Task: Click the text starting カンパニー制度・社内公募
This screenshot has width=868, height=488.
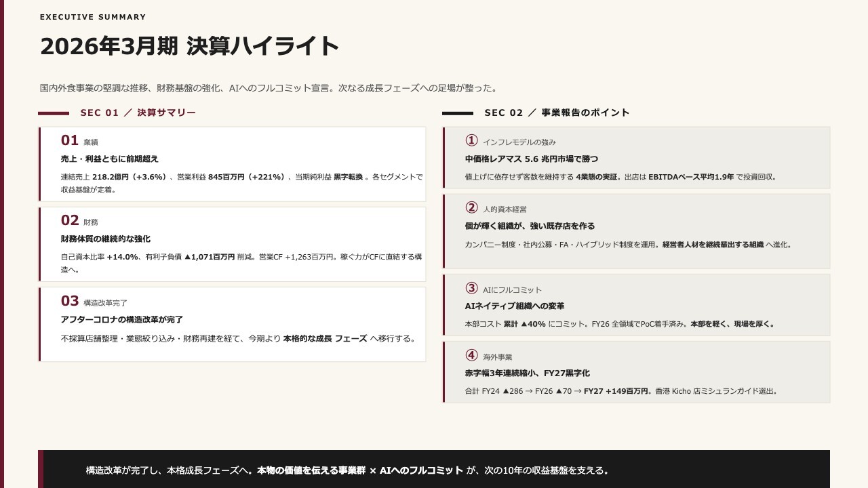Action: point(629,244)
